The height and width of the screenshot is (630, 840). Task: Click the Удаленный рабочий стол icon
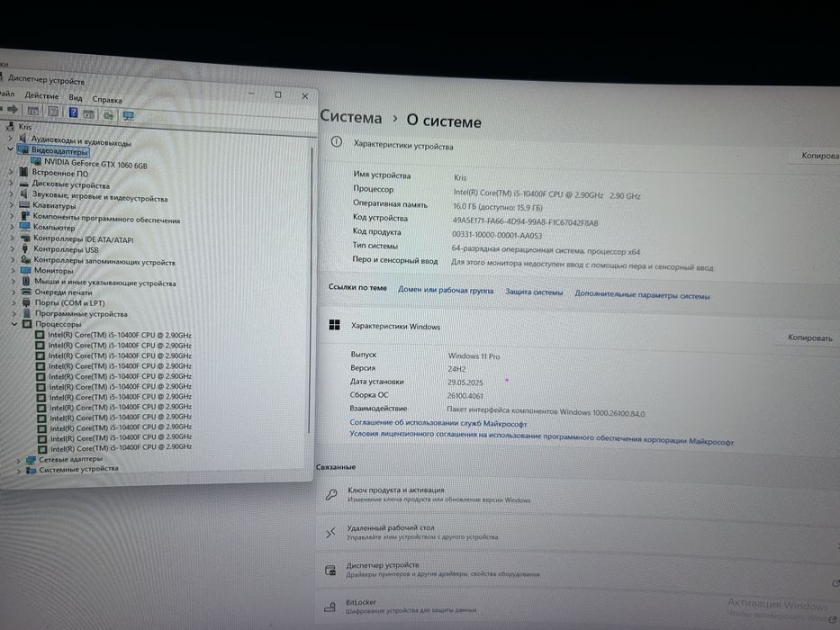[x=330, y=532]
